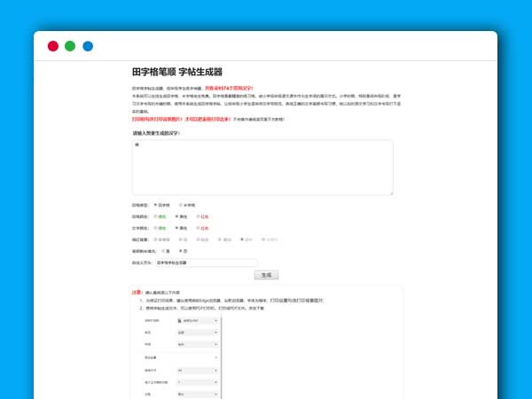
Task: Choose red in the text color row
Action: (x=197, y=228)
